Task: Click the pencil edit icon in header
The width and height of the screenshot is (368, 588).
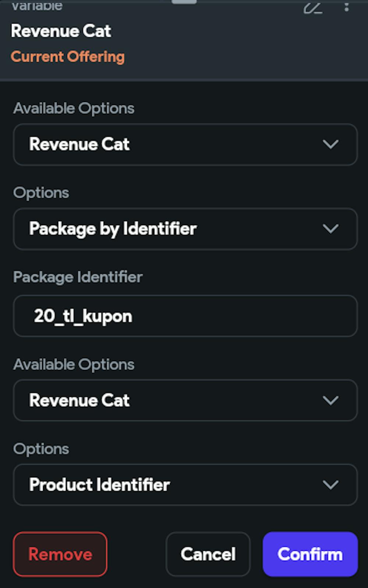Action: (312, 7)
